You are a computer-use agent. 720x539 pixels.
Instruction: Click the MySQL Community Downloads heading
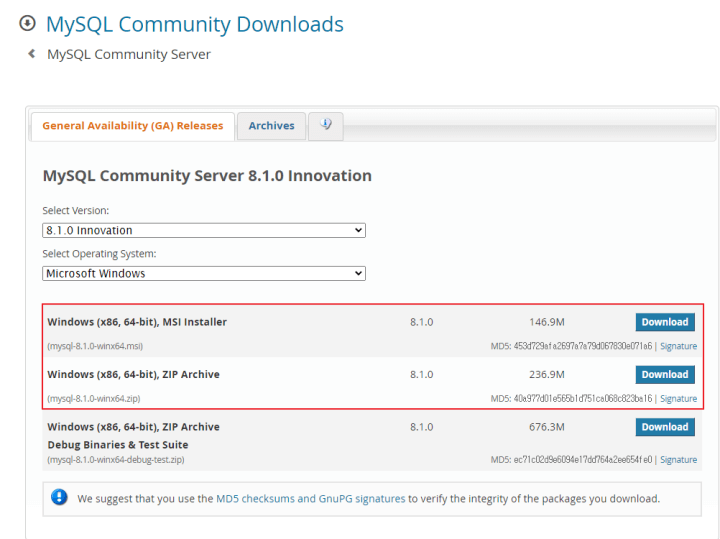coord(195,24)
